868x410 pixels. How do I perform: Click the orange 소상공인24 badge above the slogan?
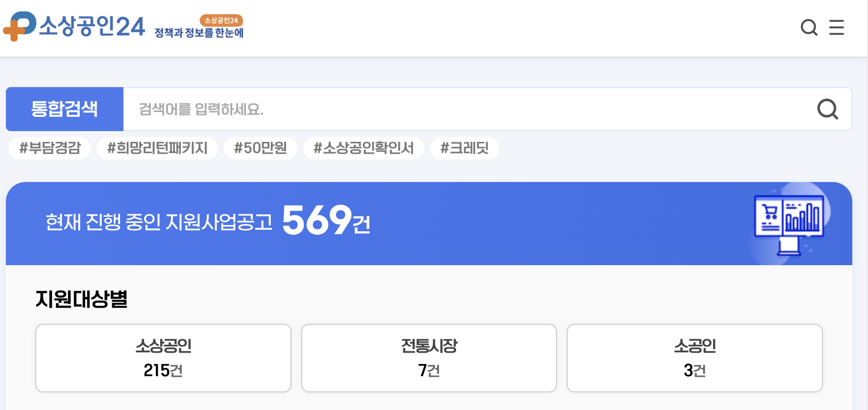coord(221,21)
